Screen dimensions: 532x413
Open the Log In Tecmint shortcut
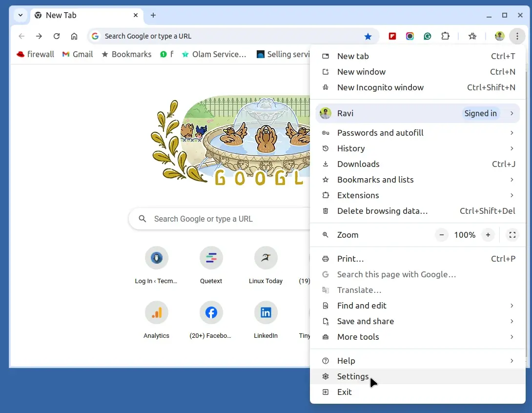pos(156,266)
